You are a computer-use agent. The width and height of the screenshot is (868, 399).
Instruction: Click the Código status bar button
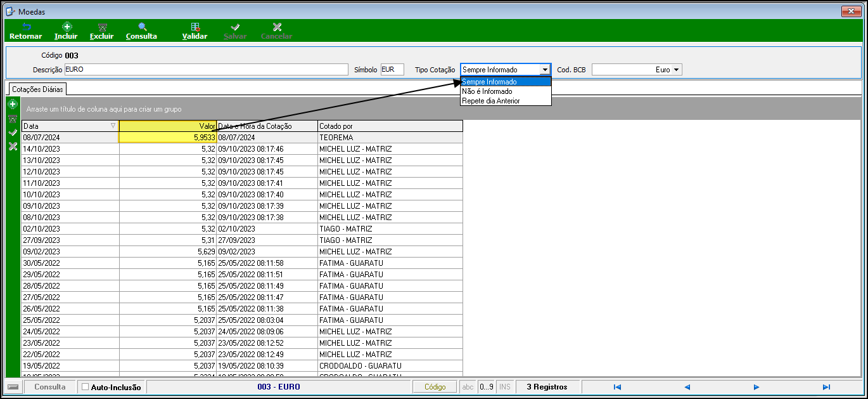tap(435, 387)
